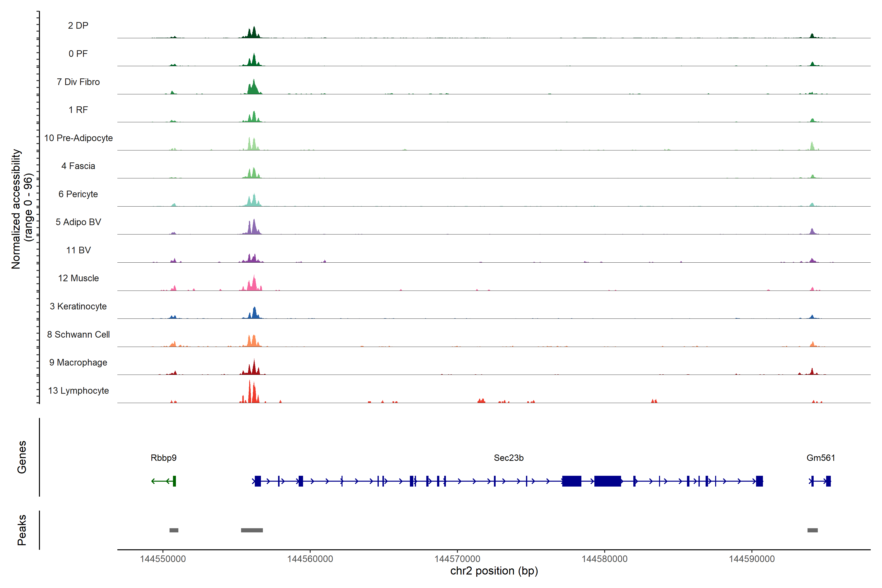Click the last Sec23b exon box
This screenshot has height=588, width=882.
(759, 481)
